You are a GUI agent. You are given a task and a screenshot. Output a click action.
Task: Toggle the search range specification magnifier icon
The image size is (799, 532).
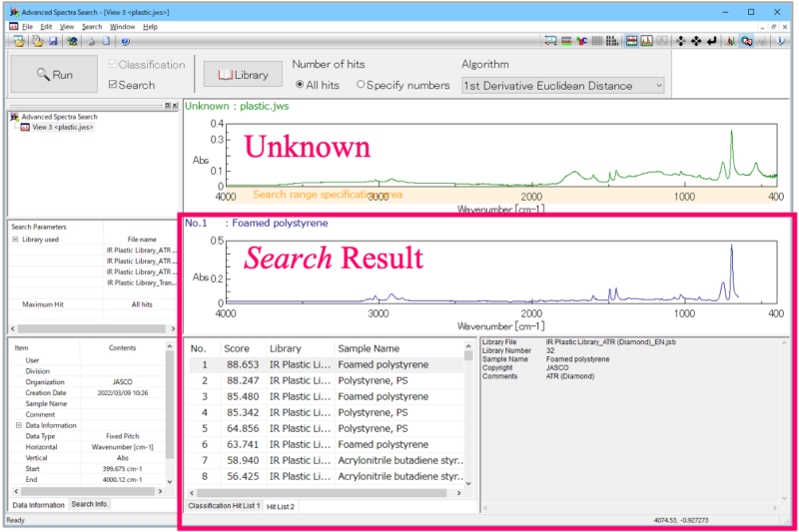pyautogui.click(x=747, y=41)
